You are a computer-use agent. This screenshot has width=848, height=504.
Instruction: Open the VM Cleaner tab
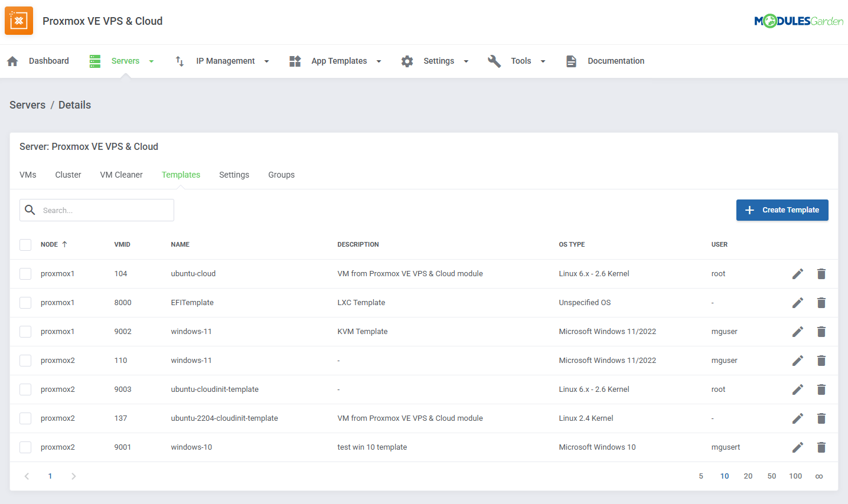click(x=121, y=175)
